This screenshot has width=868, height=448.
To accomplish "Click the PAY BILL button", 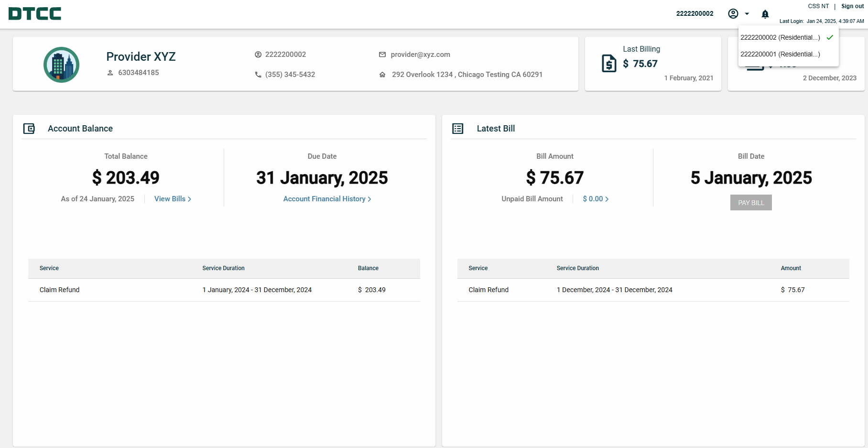I will (750, 202).
